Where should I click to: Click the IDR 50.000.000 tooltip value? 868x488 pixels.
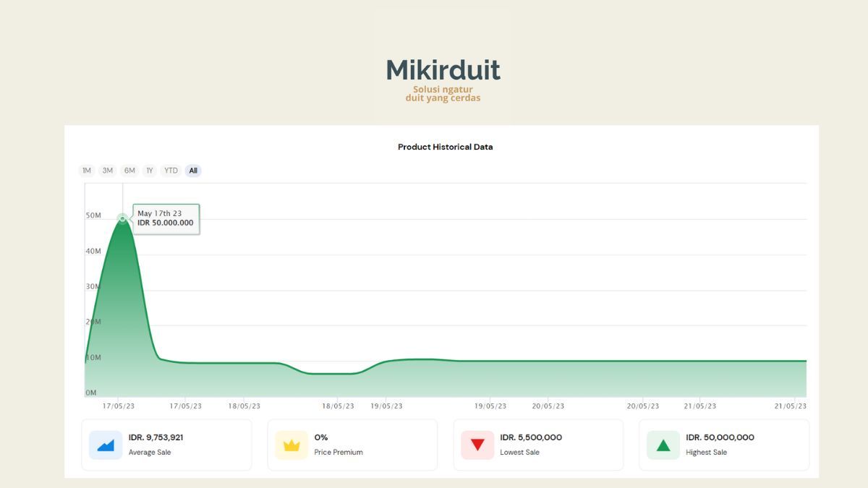[166, 223]
